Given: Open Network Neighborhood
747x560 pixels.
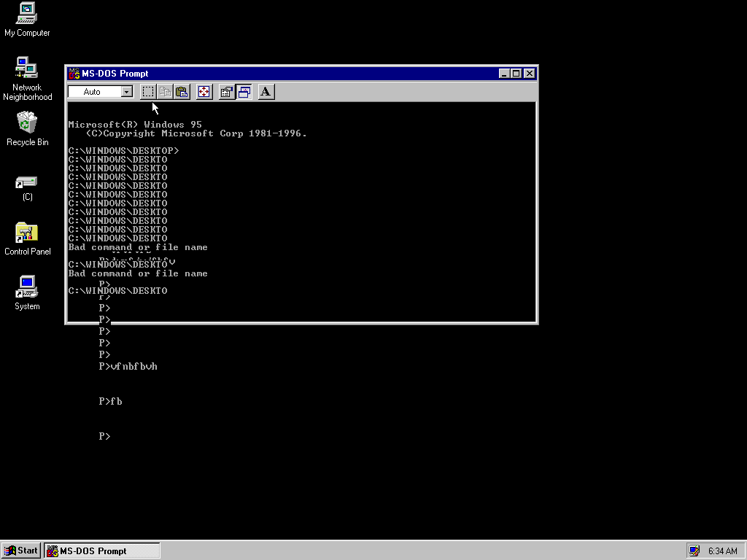Looking at the screenshot, I should click(27, 69).
